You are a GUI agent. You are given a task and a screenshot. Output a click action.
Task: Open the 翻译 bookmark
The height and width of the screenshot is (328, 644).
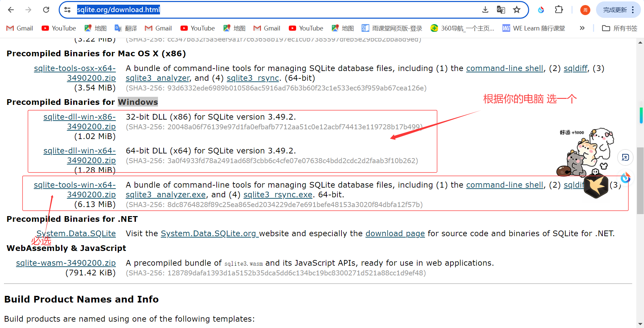[x=125, y=28]
